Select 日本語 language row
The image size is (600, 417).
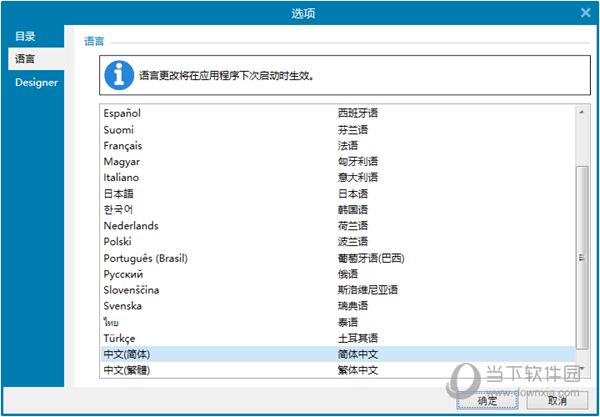click(x=338, y=194)
